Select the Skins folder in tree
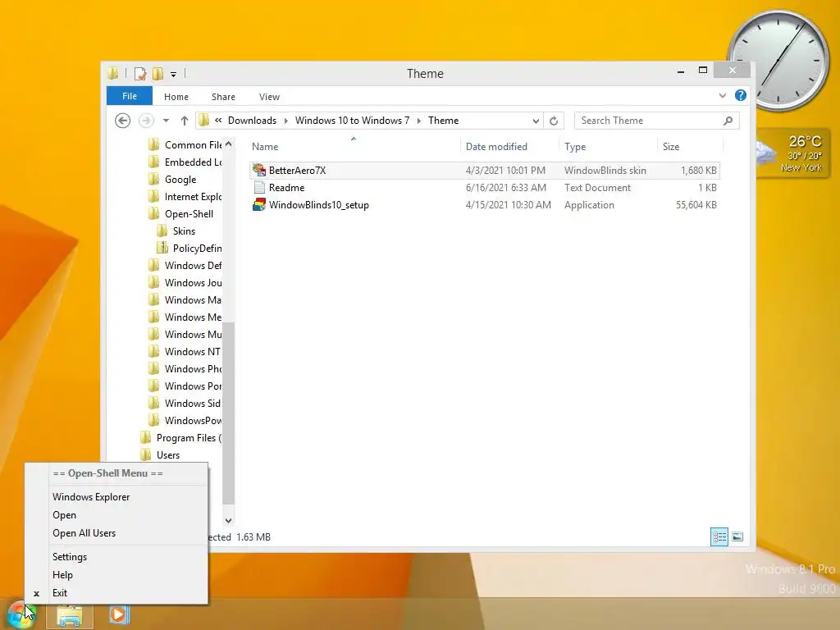This screenshot has width=840, height=630. click(x=176, y=231)
